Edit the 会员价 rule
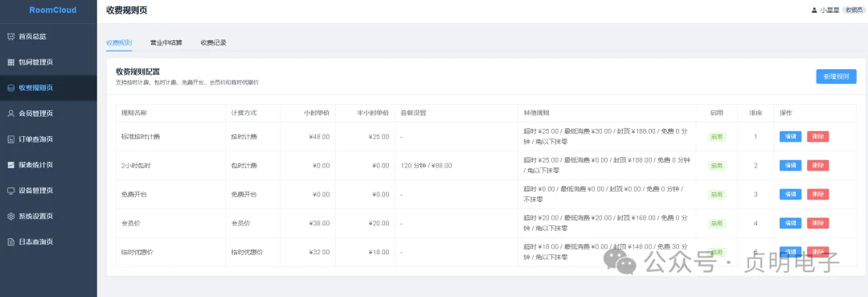 791,223
